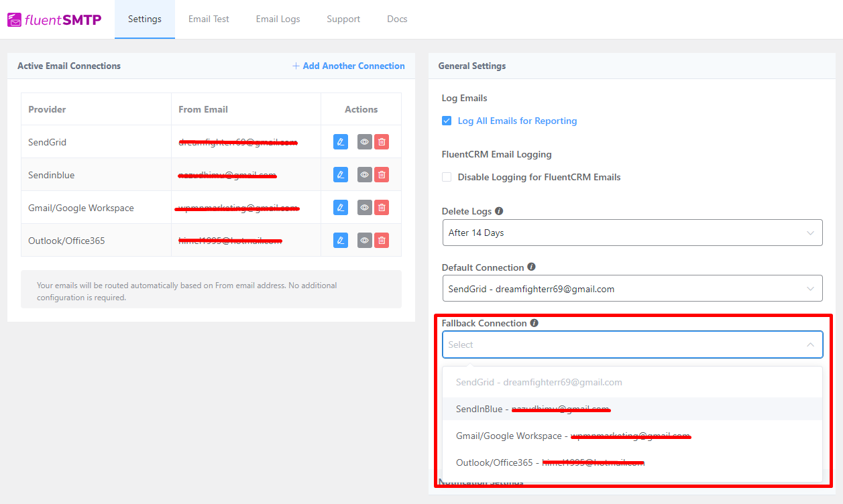This screenshot has width=843, height=504.
Task: Open the Delete Logs dropdown
Action: (632, 233)
